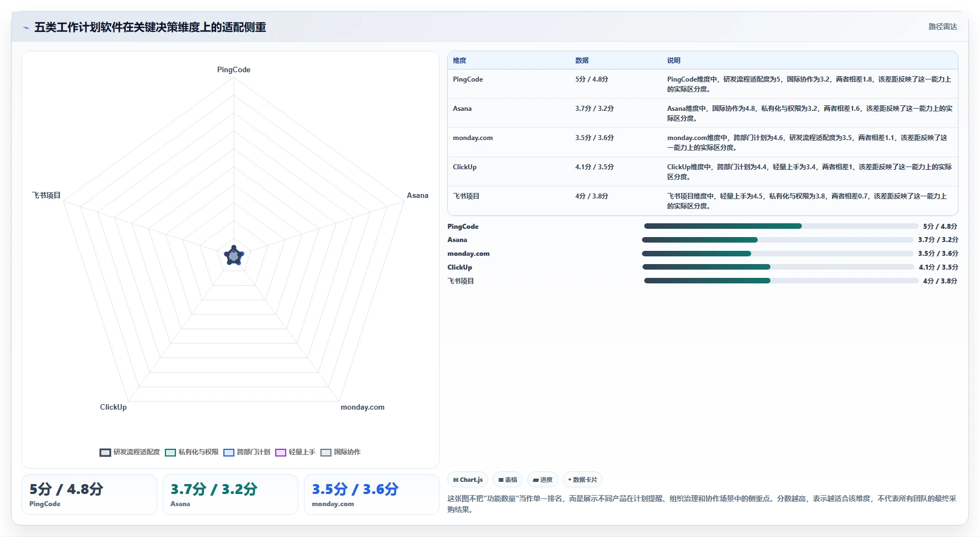
Task: Click the ClickUp radar axis label
Action: coord(113,407)
